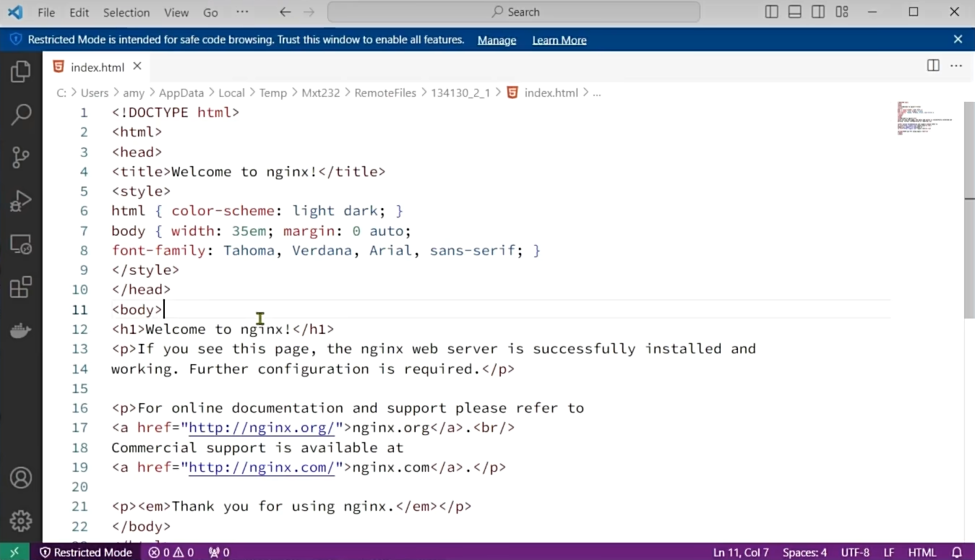Open the Docker view in activity bar
The height and width of the screenshot is (560, 975).
(21, 331)
